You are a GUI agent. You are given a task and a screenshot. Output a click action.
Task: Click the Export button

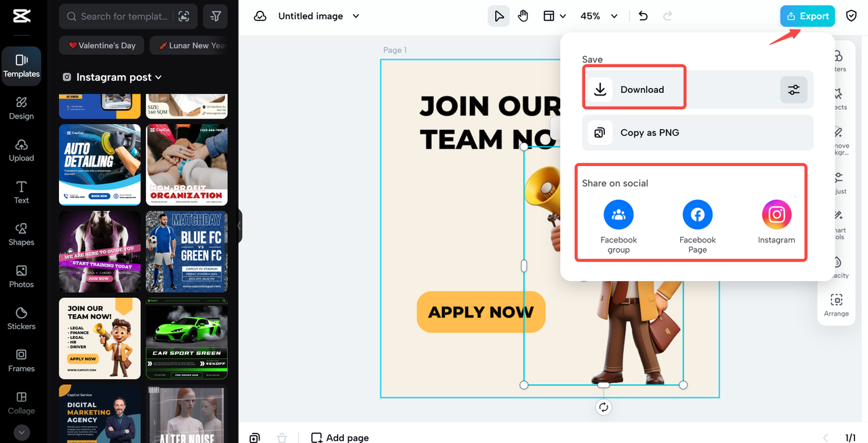pyautogui.click(x=808, y=16)
